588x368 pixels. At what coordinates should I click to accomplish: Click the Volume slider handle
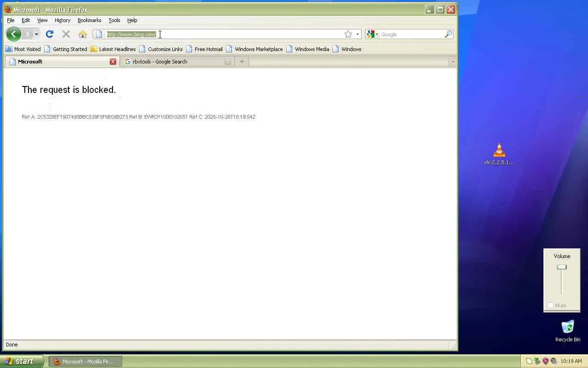pyautogui.click(x=561, y=267)
